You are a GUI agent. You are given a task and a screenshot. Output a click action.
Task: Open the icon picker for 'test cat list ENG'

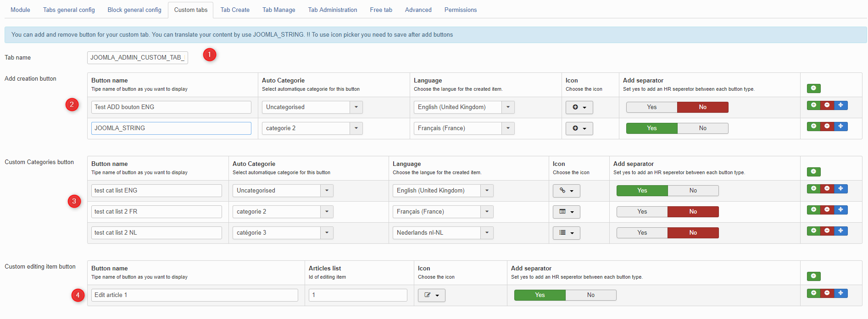pyautogui.click(x=566, y=191)
